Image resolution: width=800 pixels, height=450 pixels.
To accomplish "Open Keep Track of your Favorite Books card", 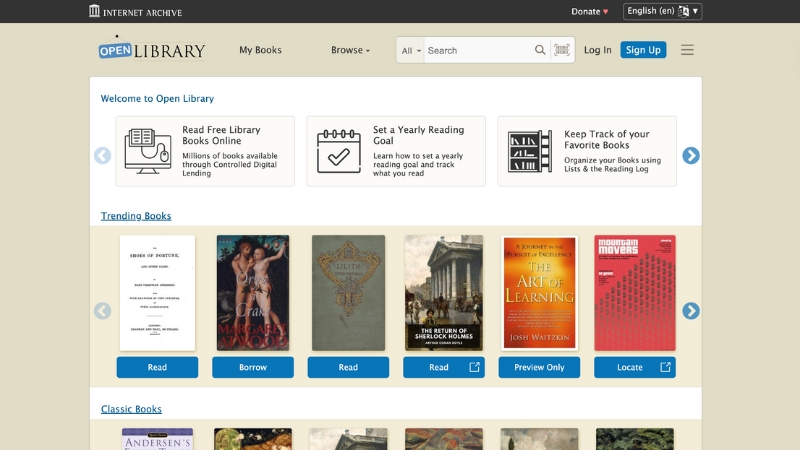I will [587, 151].
